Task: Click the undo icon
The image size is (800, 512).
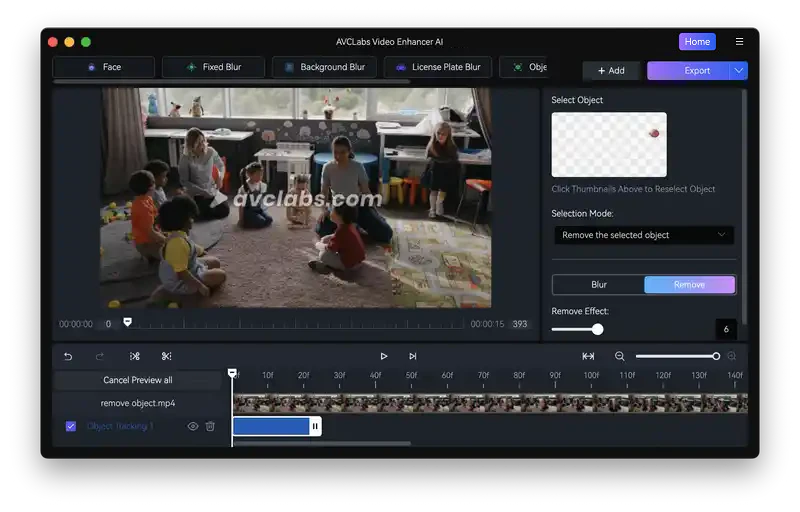Action: click(x=68, y=356)
